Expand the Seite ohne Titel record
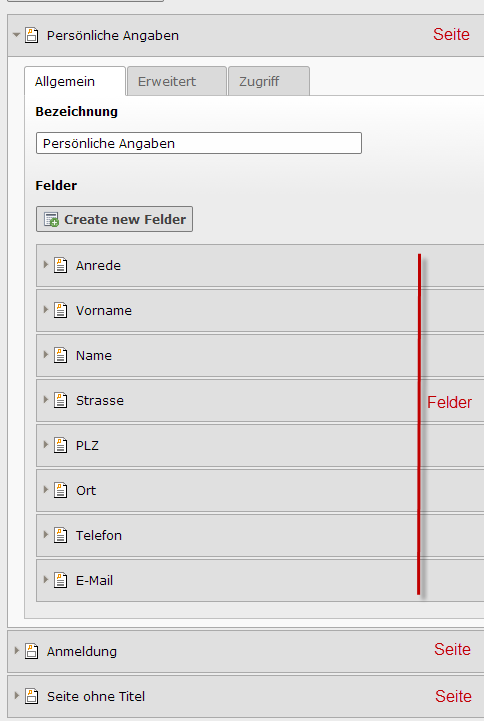The height and width of the screenshot is (721, 484). pyautogui.click(x=17, y=696)
